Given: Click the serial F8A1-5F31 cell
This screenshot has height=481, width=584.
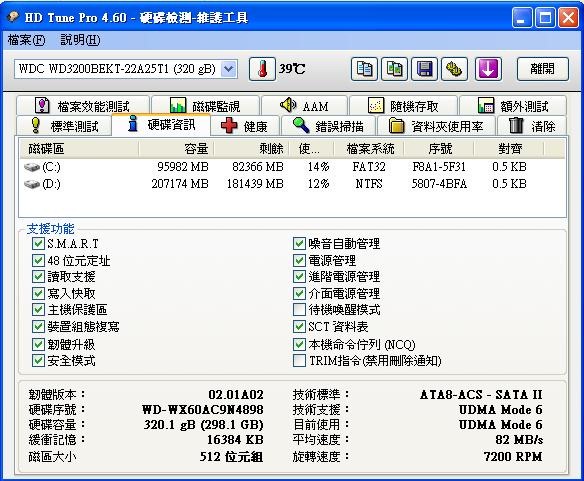Looking at the screenshot, I should coord(439,167).
